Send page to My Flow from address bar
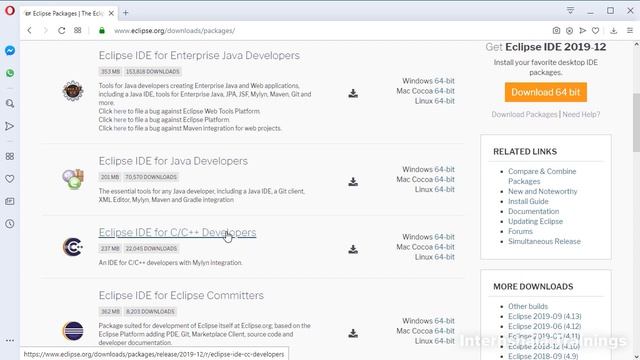The width and height of the screenshot is (640, 360). coord(582,31)
